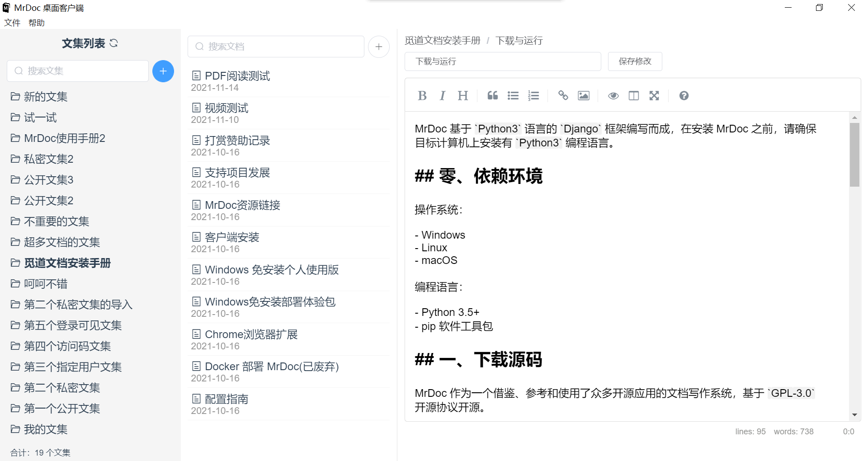Add a new collection with blue plus button
This screenshot has width=868, height=461.
click(x=163, y=71)
